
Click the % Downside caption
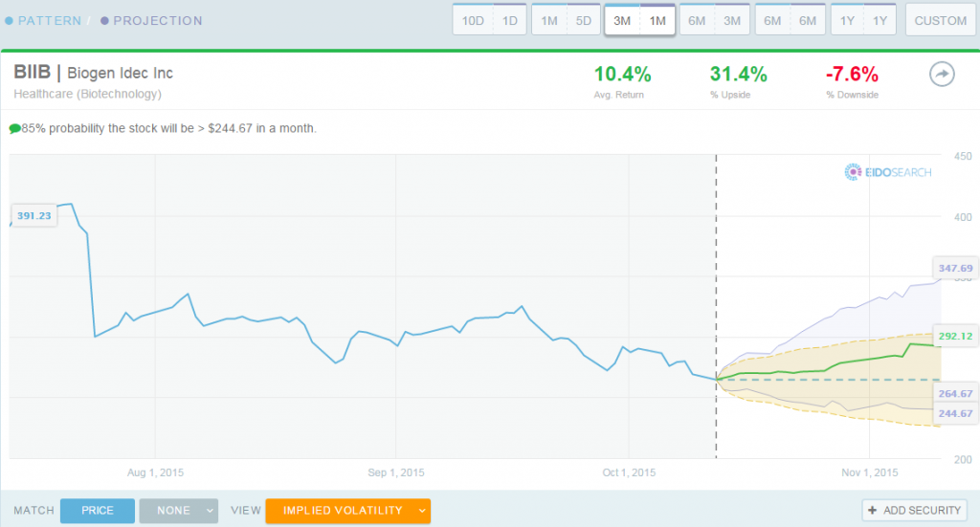click(x=852, y=95)
